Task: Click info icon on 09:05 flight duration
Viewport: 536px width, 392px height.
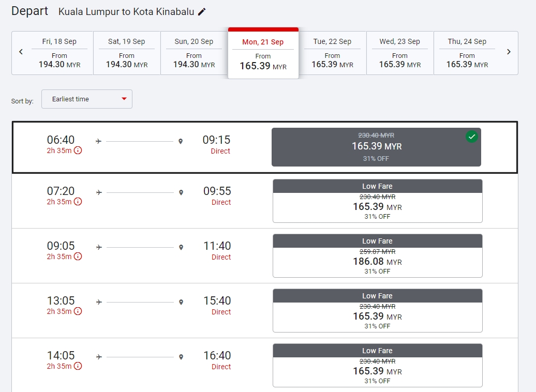Action: 78,257
